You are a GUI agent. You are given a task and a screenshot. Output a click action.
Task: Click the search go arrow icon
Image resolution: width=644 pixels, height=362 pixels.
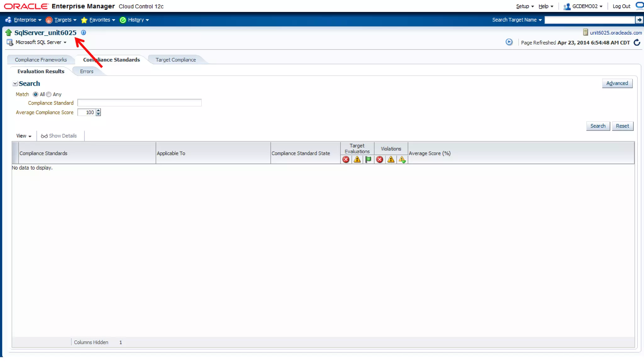point(639,20)
